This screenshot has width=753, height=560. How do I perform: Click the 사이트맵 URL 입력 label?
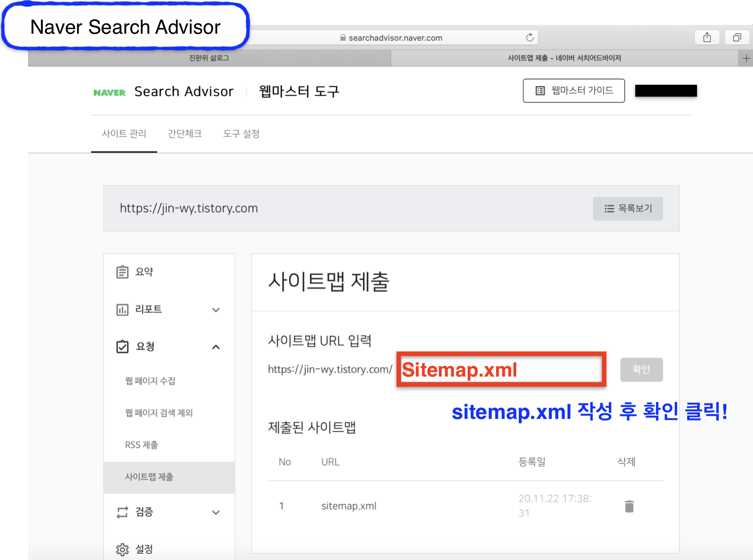[320, 341]
